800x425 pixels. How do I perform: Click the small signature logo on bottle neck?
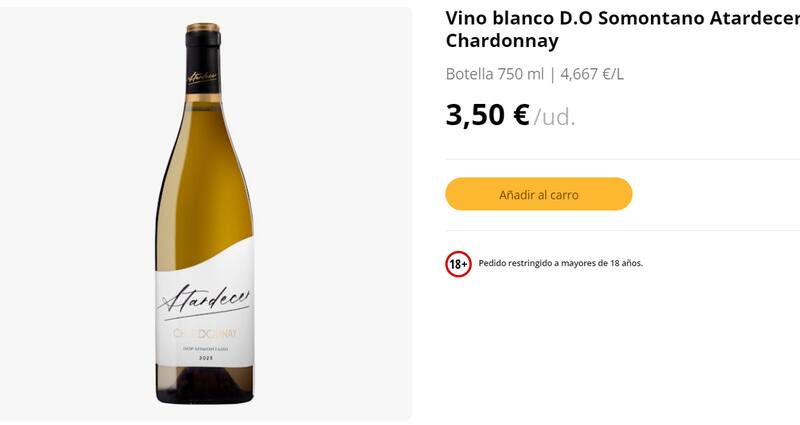pyautogui.click(x=202, y=77)
